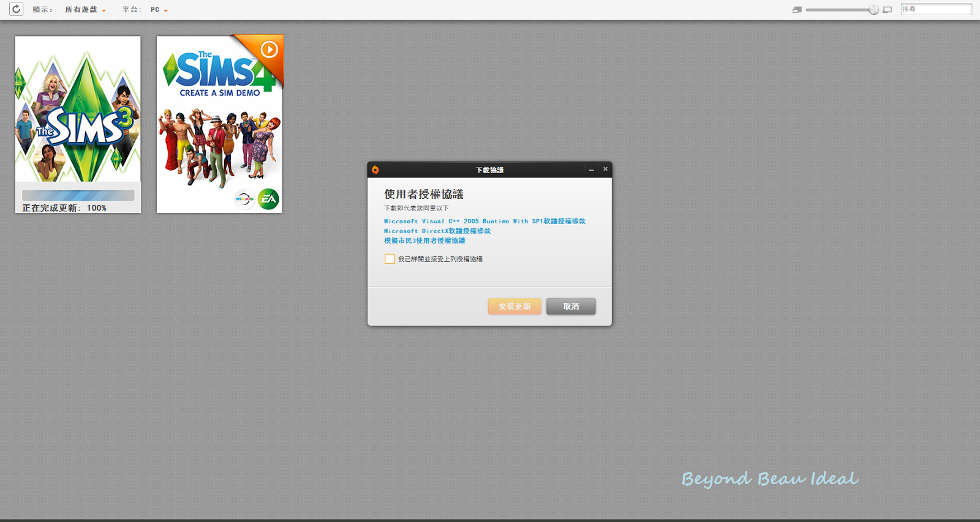
Task: Select The Sims 4 Create A Sim Demo tile
Action: click(x=219, y=124)
